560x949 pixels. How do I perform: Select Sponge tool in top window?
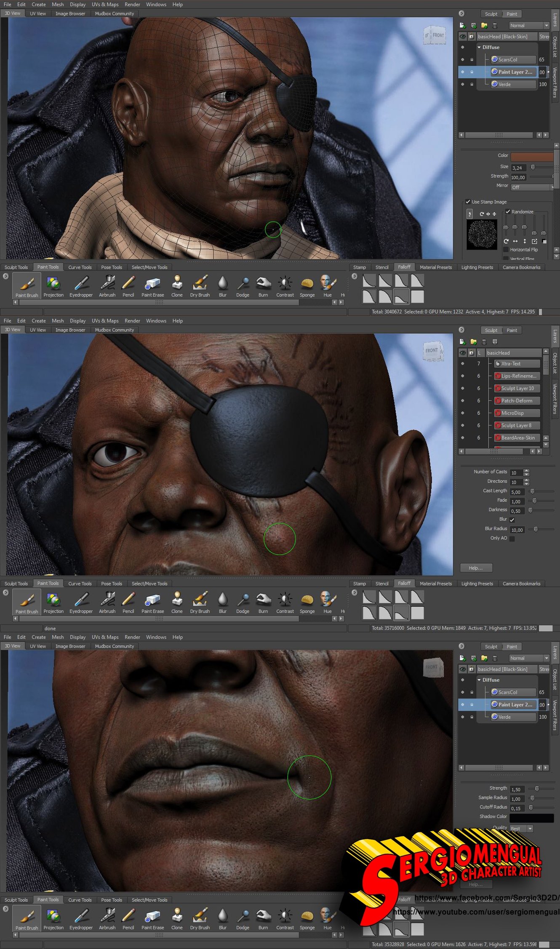click(307, 285)
